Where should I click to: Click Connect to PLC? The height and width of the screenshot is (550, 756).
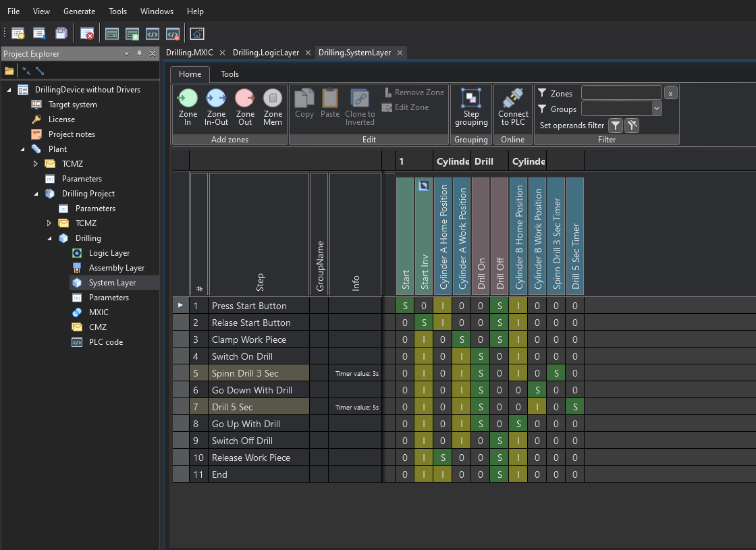tap(513, 107)
